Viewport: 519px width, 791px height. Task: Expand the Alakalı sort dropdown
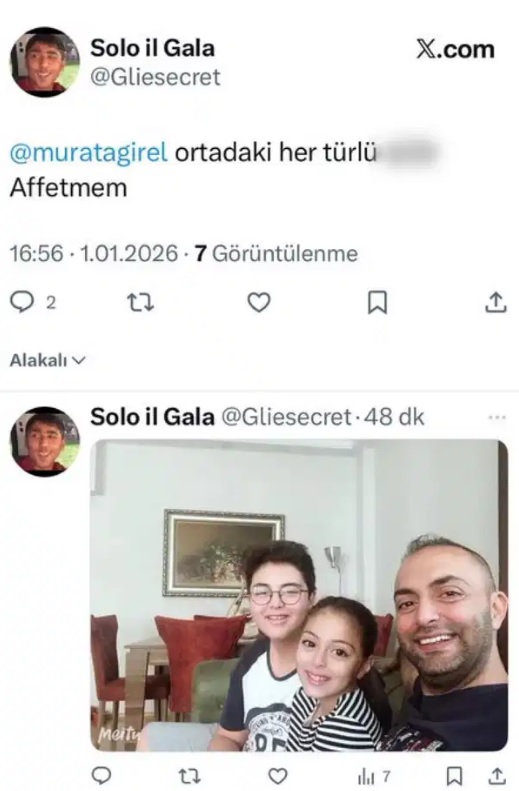click(48, 360)
